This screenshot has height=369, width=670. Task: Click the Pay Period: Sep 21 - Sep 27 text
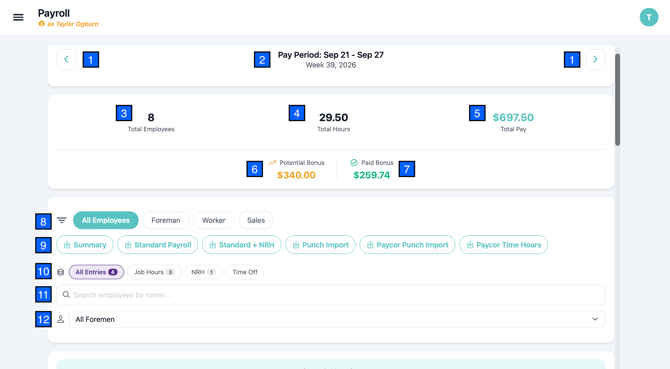point(331,55)
